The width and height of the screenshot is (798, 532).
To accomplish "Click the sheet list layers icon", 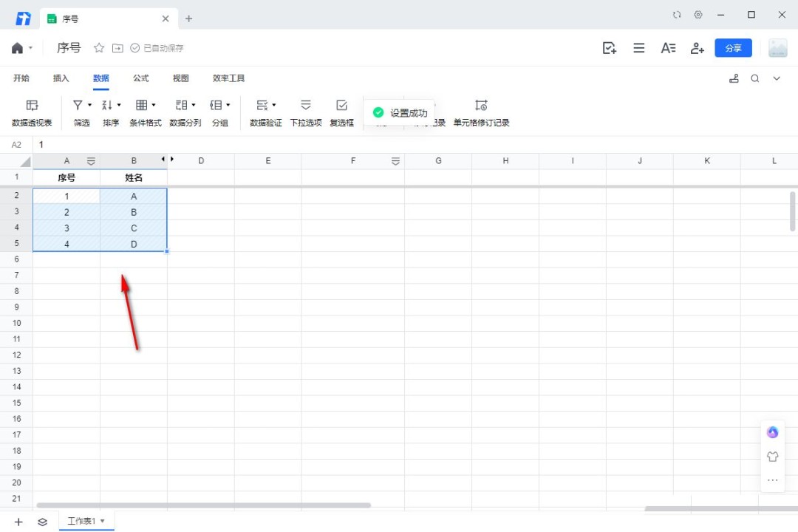I will click(43, 522).
